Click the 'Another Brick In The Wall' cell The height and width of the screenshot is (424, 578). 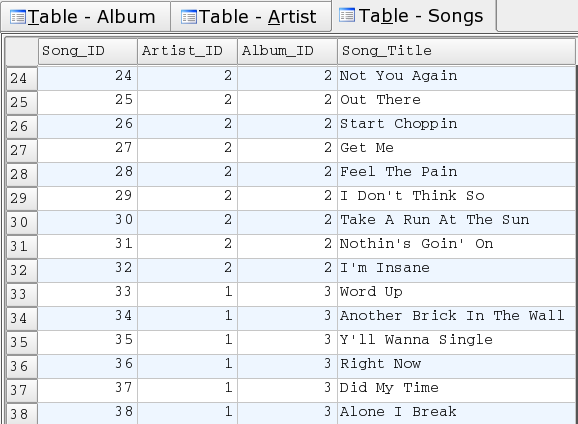coord(456,318)
